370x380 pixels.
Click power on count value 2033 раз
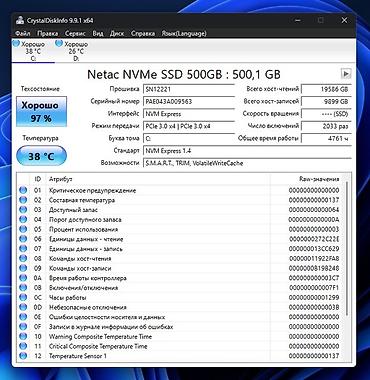coord(326,126)
